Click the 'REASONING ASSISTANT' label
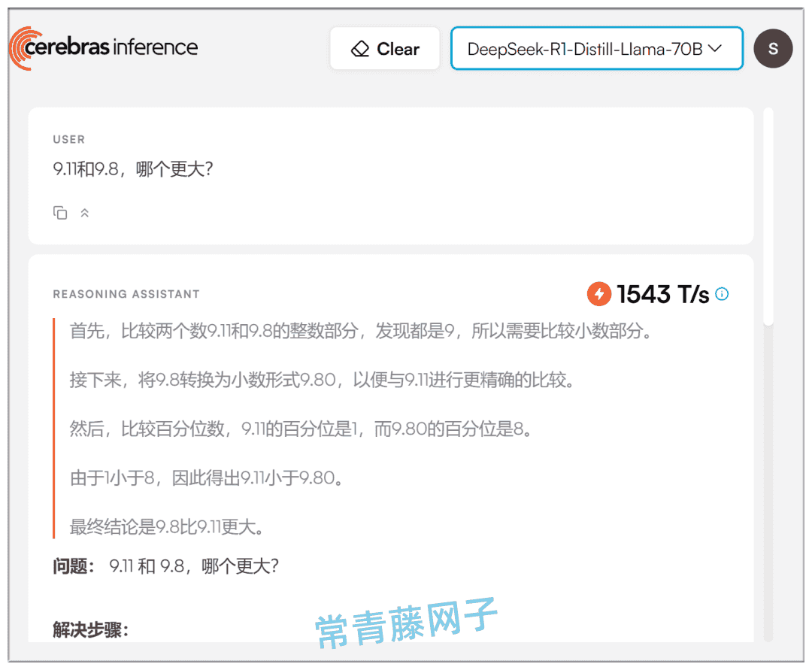Viewport: 812px width, 670px height. [x=126, y=294]
